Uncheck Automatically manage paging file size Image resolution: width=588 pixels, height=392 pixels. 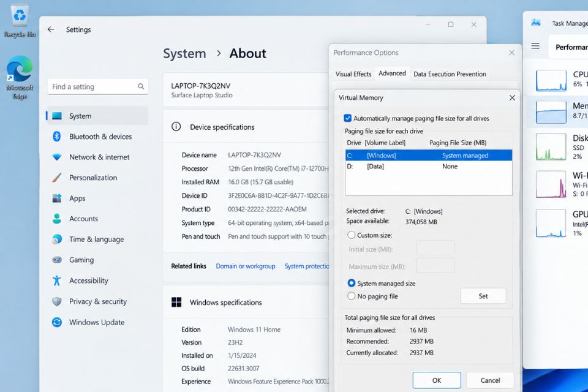point(348,118)
